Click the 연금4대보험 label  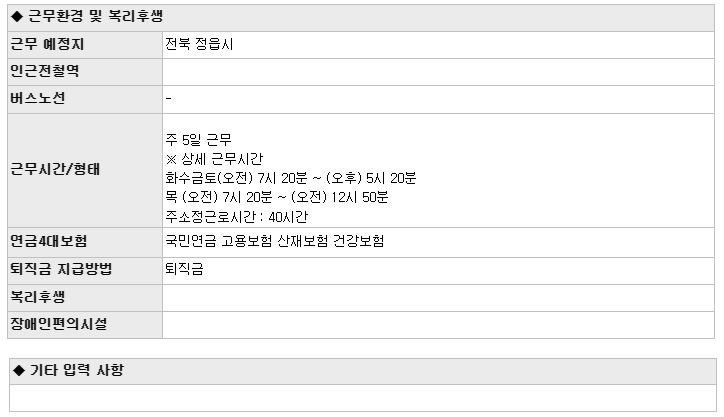(48, 241)
